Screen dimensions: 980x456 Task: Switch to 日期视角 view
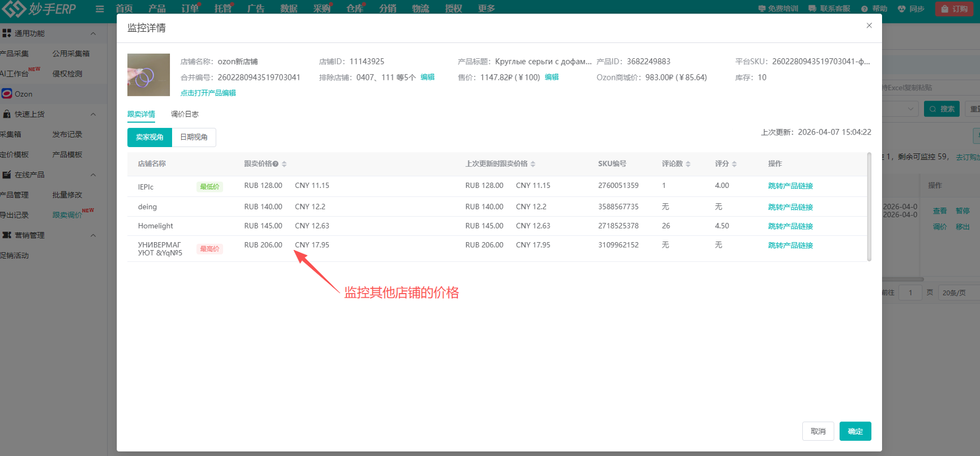coord(194,137)
